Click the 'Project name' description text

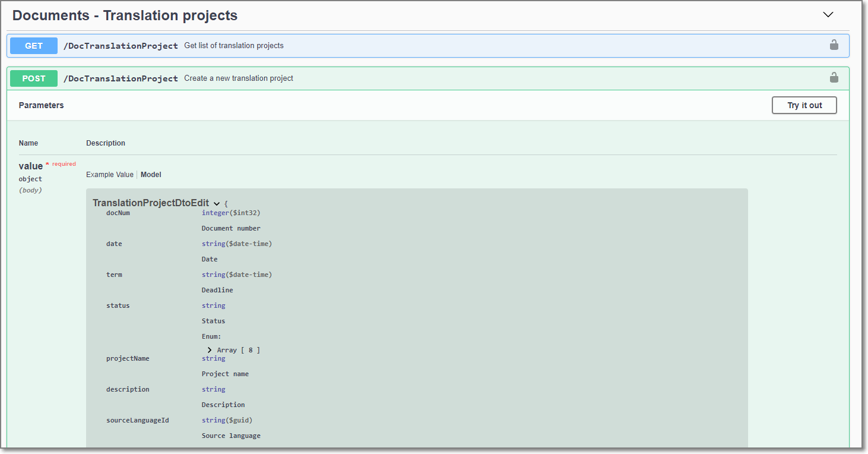pyautogui.click(x=225, y=374)
